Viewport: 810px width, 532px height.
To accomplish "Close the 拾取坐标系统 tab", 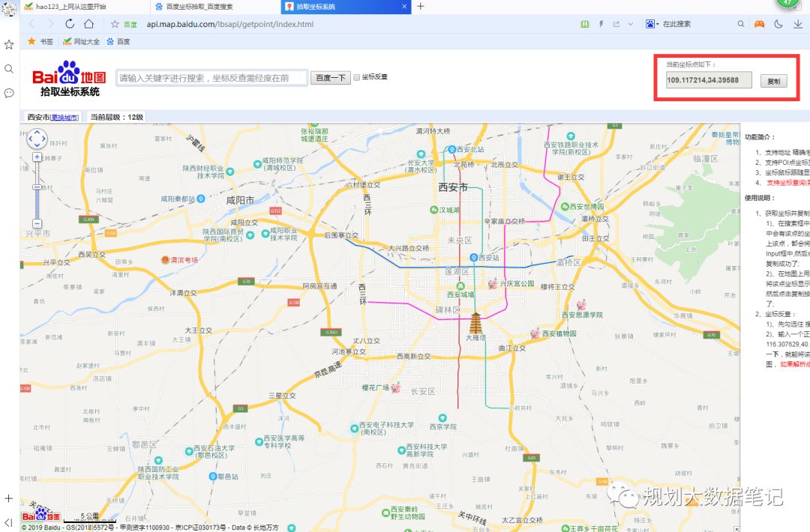I will click(x=404, y=7).
